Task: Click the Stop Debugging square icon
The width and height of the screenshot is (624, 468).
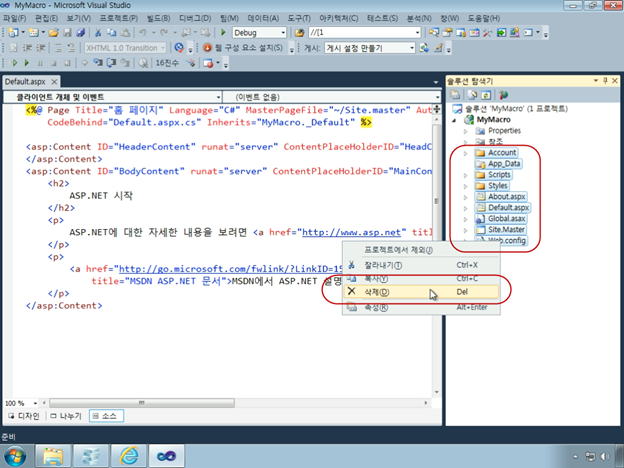Action: 53,63
